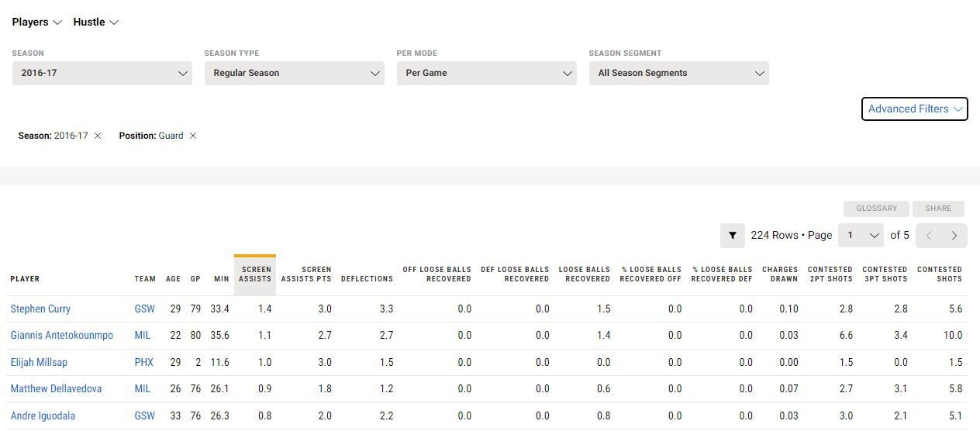Click the Glossary button
Image resolution: width=980 pixels, height=431 pixels.
tap(876, 209)
